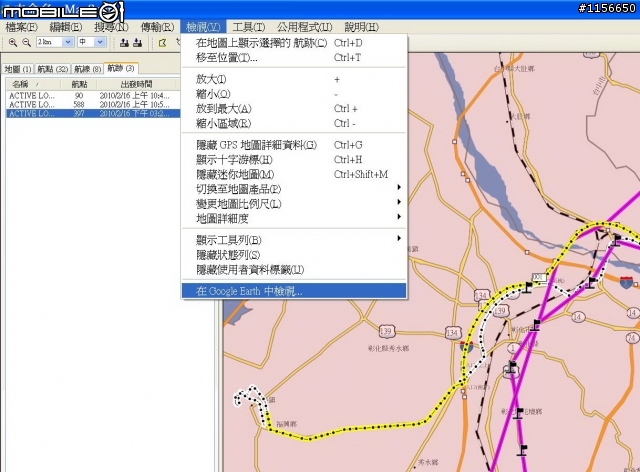The height and width of the screenshot is (472, 640).
Task: Expand 地圖詳細度 submenu
Action: click(x=294, y=218)
